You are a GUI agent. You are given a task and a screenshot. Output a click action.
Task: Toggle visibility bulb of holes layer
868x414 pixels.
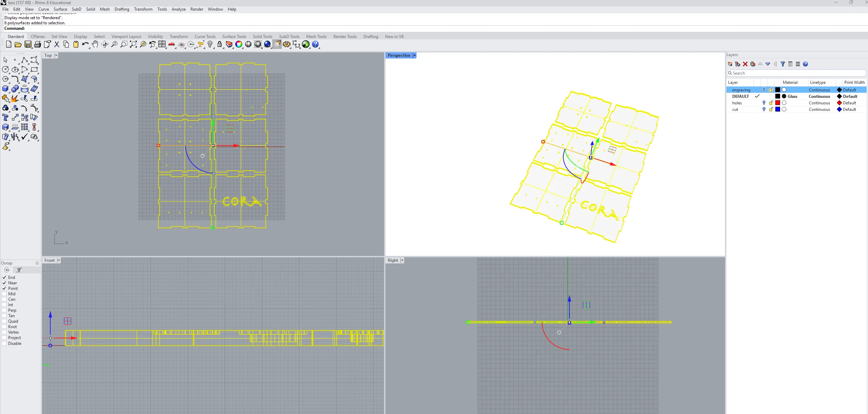pyautogui.click(x=764, y=103)
